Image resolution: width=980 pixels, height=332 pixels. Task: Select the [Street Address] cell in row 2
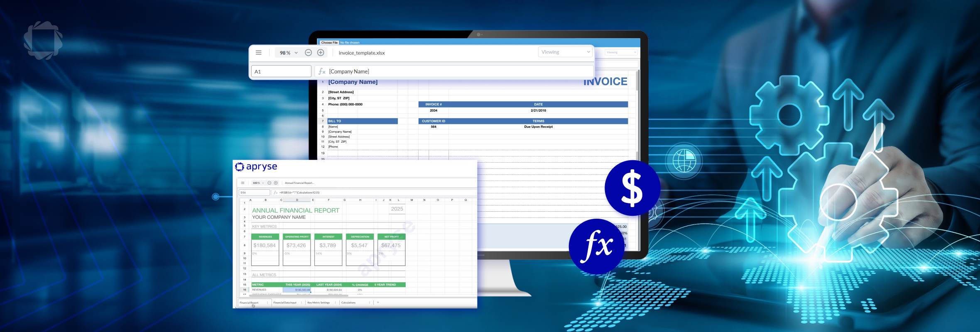point(341,92)
